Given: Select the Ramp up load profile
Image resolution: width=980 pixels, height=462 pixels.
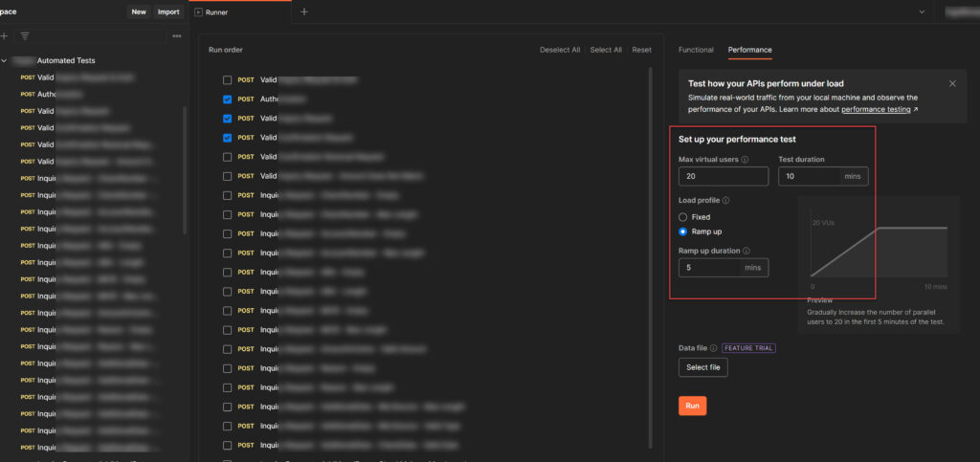Looking at the screenshot, I should click(x=683, y=231).
